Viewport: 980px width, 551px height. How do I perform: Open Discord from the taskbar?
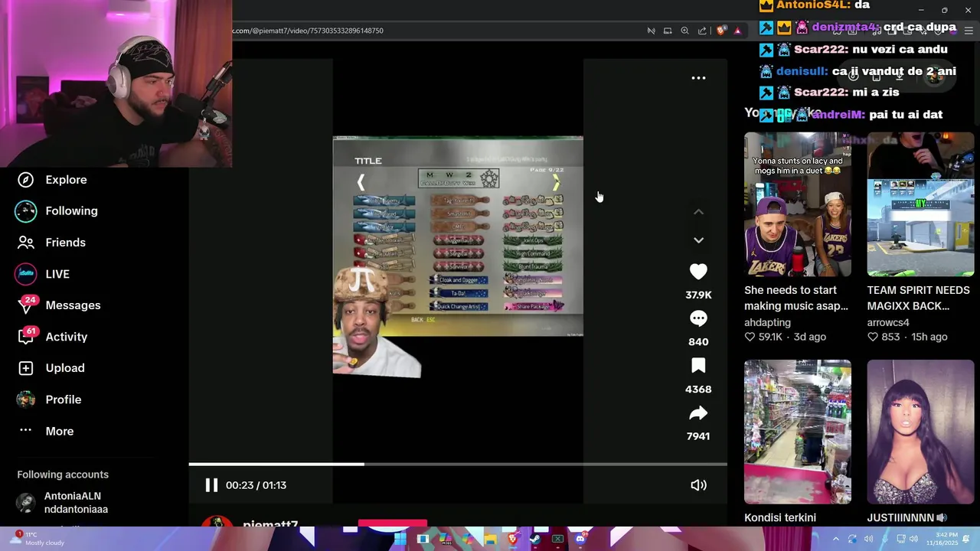pos(580,540)
